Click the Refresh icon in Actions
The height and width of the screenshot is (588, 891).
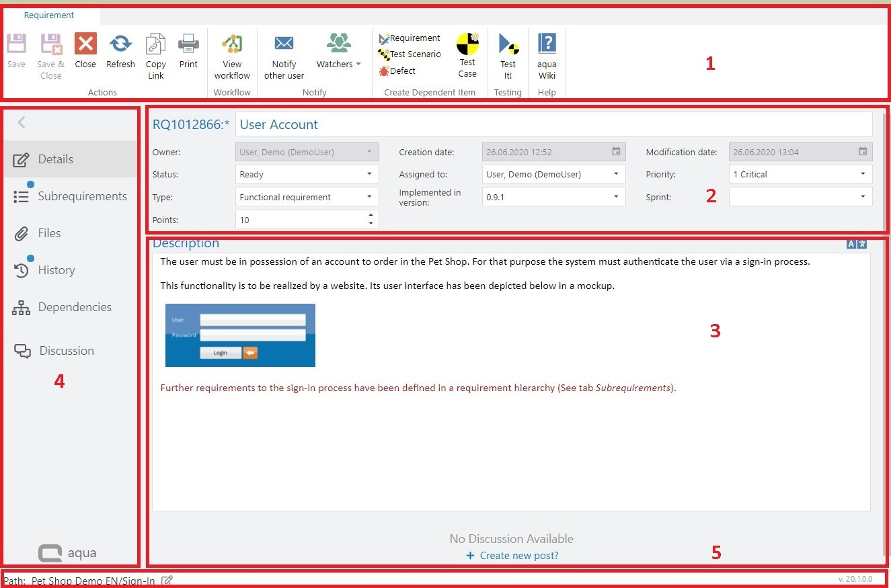120,45
